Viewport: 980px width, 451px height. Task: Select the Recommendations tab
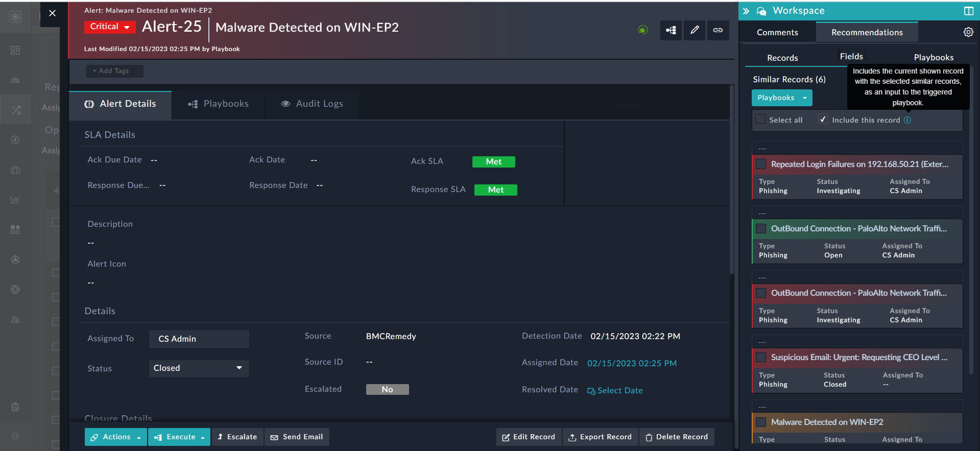pyautogui.click(x=867, y=32)
